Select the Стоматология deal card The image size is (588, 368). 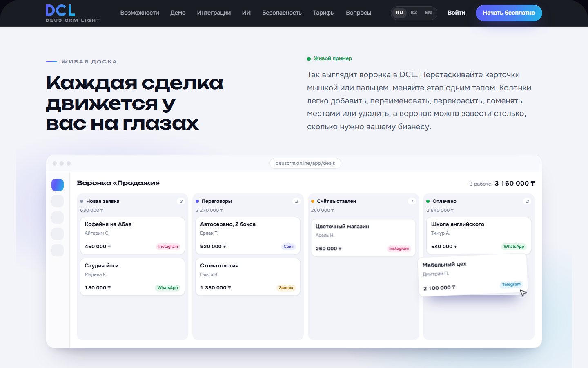point(248,276)
